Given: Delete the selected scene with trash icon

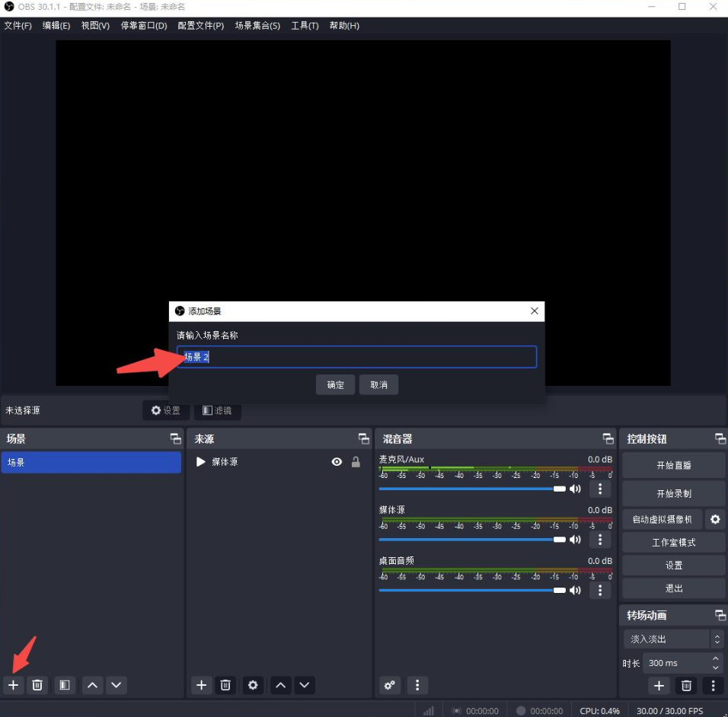Looking at the screenshot, I should click(37, 685).
